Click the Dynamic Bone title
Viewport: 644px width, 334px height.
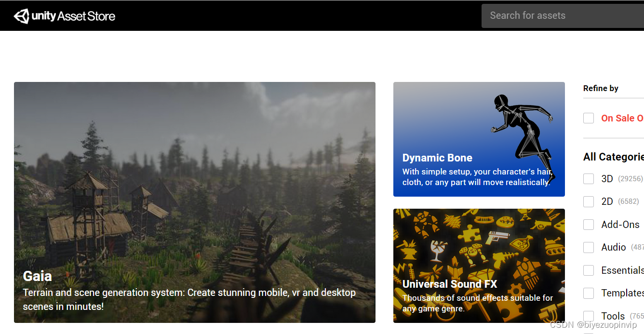[x=437, y=158]
